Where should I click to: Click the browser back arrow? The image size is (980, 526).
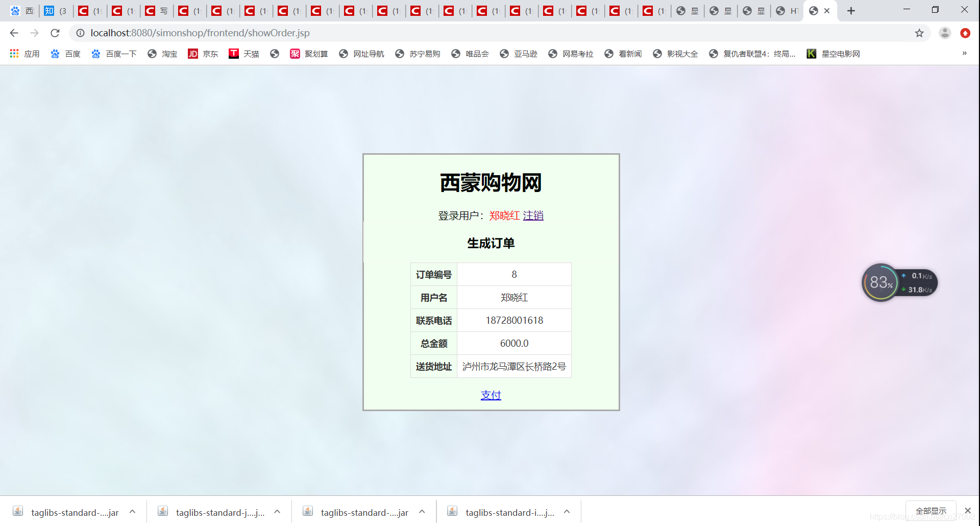click(14, 33)
